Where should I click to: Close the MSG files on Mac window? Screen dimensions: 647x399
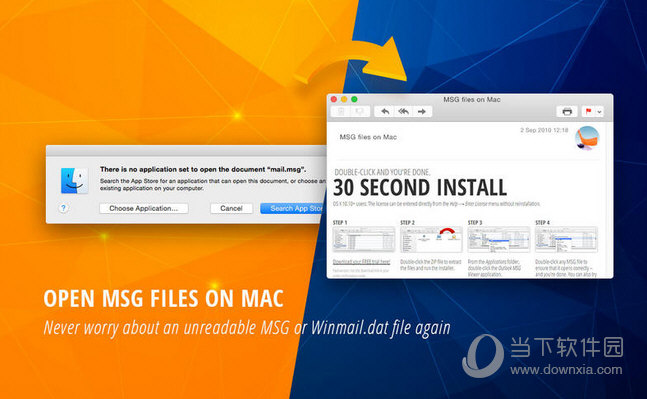point(334,99)
